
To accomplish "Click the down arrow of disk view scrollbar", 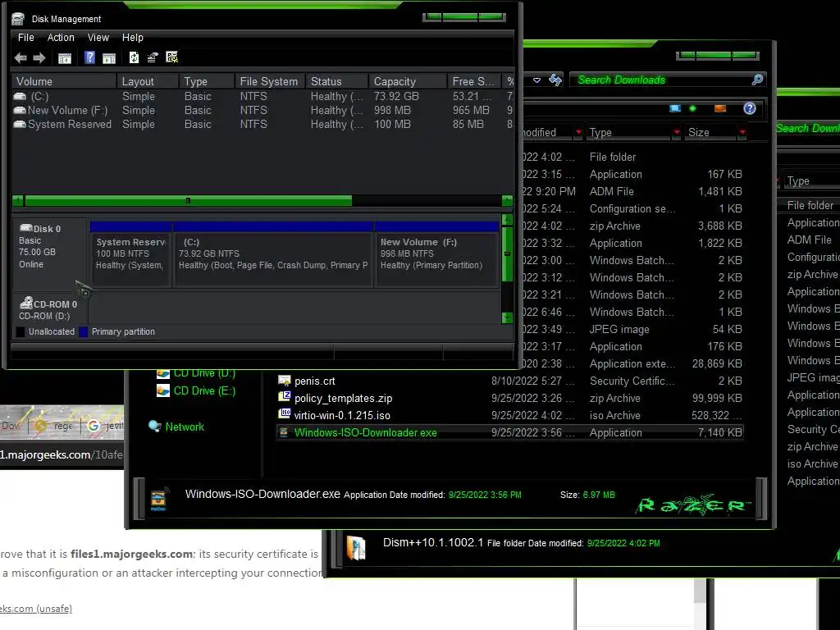I will coord(507,317).
